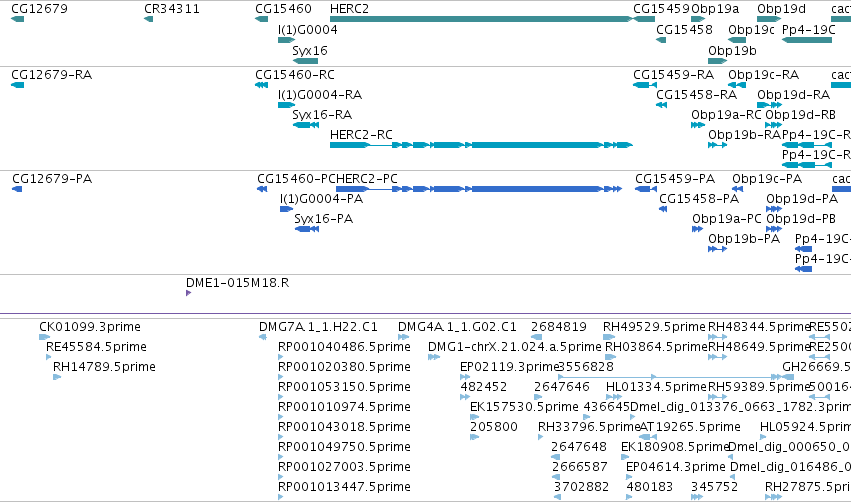Image resolution: width=851 pixels, height=502 pixels.
Task: Select the Obp19d-PA protein label
Action: (x=802, y=199)
